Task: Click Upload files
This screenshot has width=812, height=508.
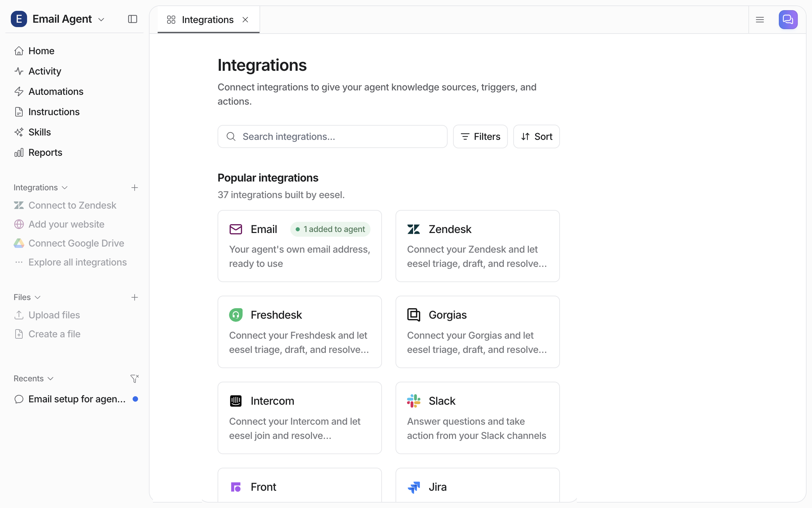Action: pos(74,315)
